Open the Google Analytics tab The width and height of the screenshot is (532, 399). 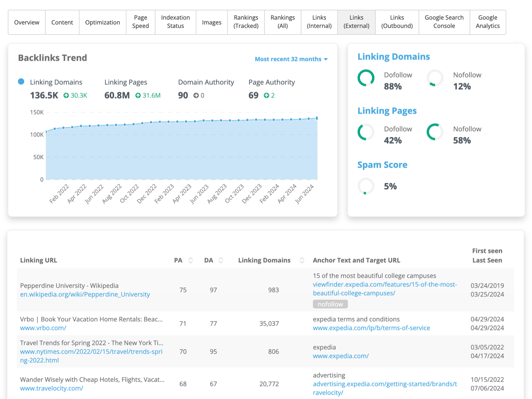pyautogui.click(x=488, y=23)
